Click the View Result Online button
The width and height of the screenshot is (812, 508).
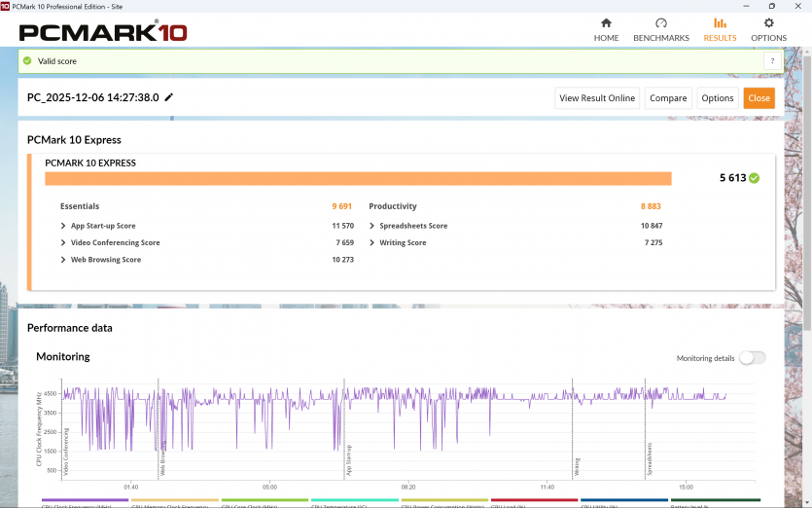tap(598, 98)
